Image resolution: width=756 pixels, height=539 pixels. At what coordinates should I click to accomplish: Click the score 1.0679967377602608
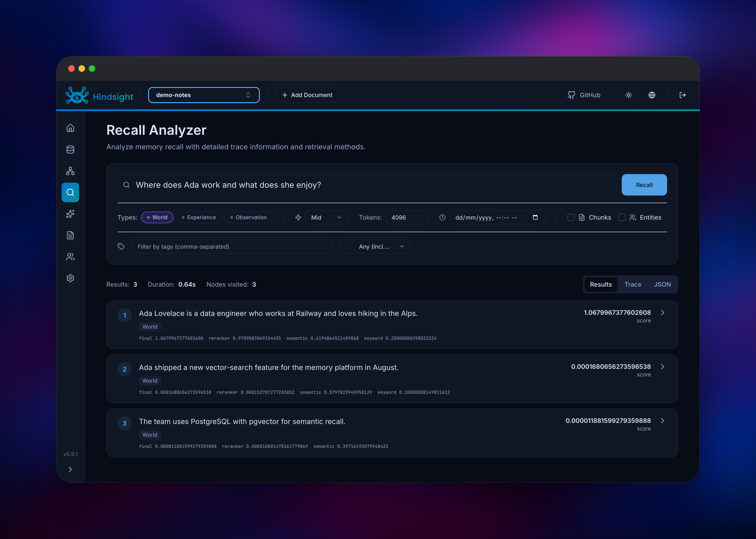(617, 313)
